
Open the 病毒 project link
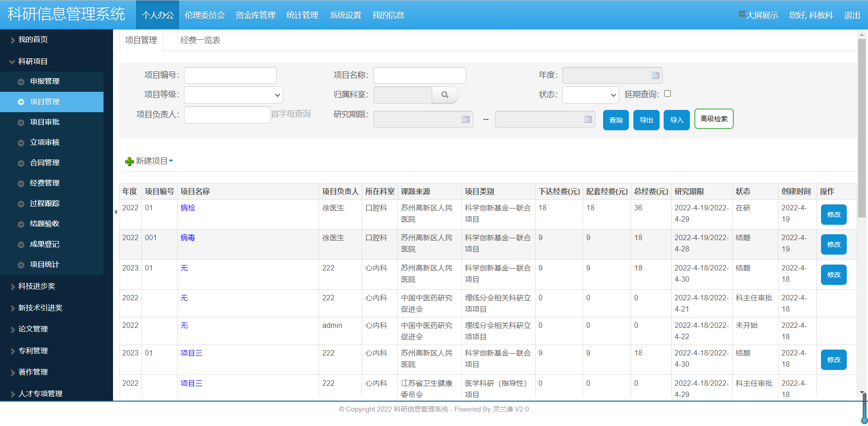188,238
